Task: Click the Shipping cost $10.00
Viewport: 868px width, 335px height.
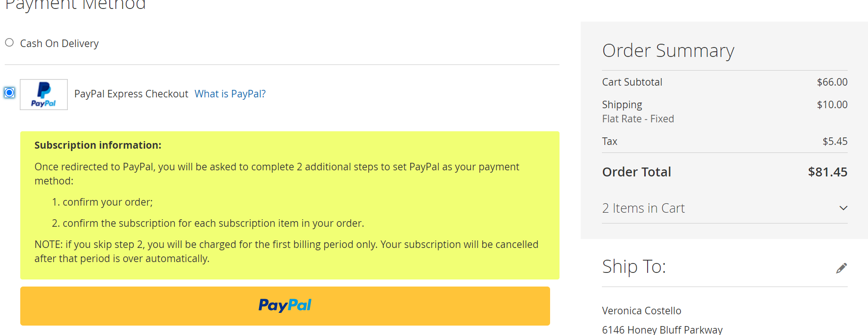Action: point(832,104)
